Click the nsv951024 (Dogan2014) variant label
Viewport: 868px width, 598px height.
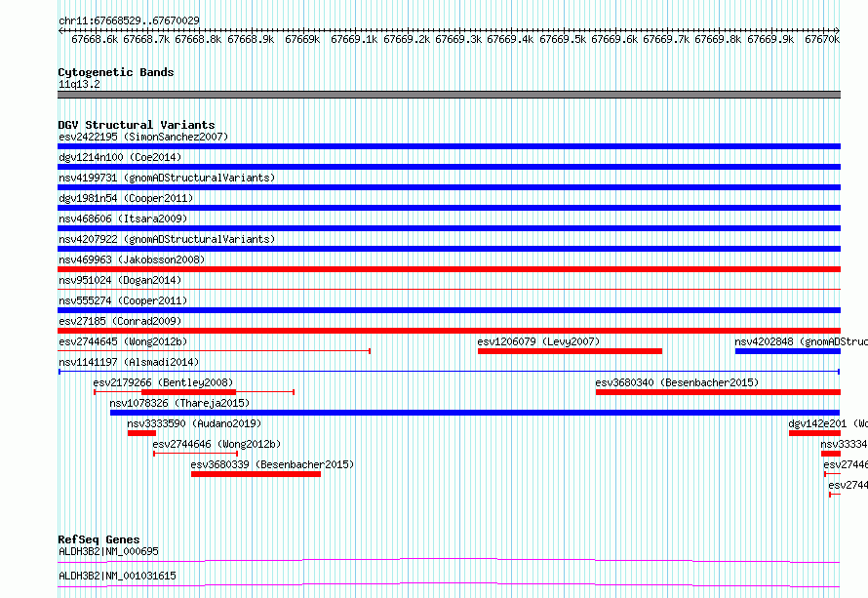[120, 280]
